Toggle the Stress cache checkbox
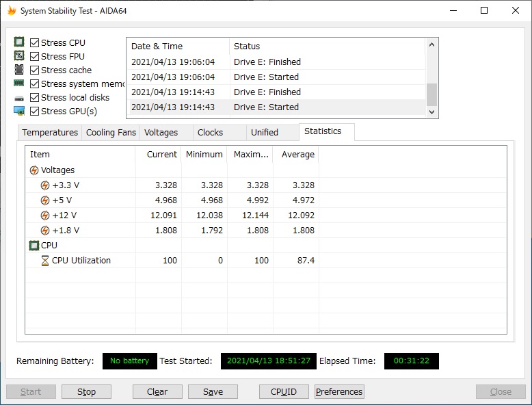 (x=35, y=70)
